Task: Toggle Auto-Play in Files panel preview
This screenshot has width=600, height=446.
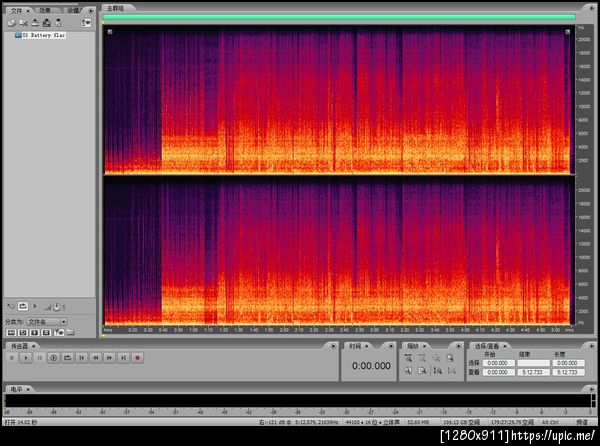Action: pyautogui.click(x=11, y=306)
